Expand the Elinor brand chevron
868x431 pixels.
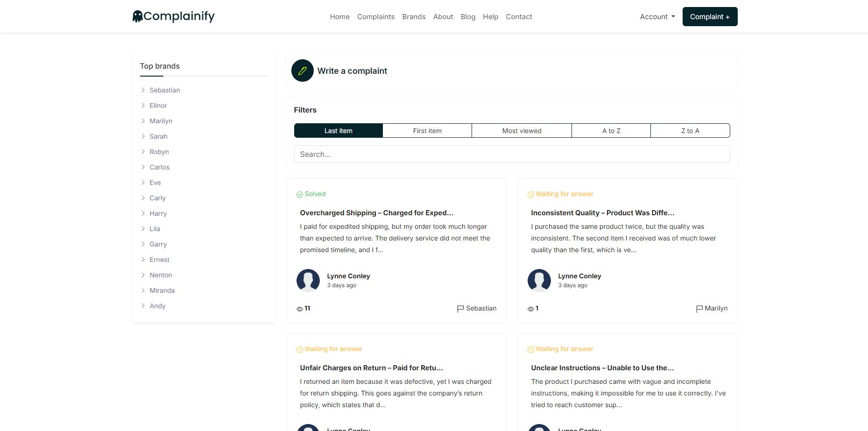pos(143,106)
